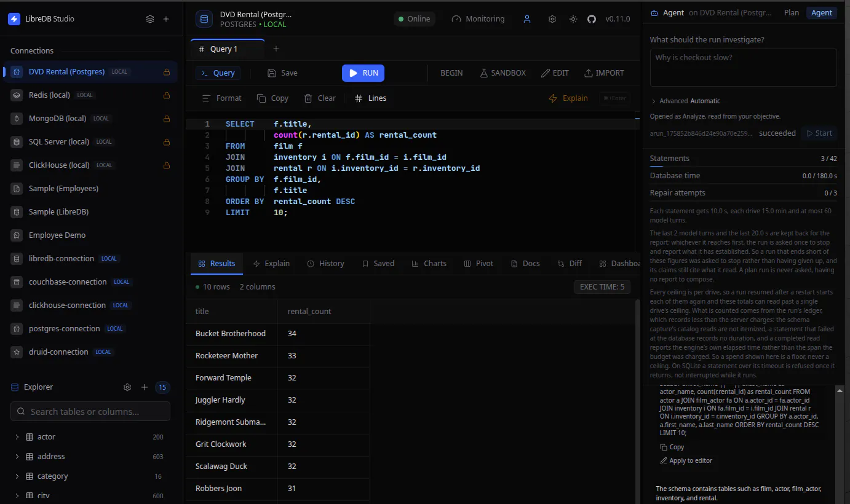This screenshot has width=850, height=504.
Task: Apply agent SQL to editor
Action: click(686, 460)
